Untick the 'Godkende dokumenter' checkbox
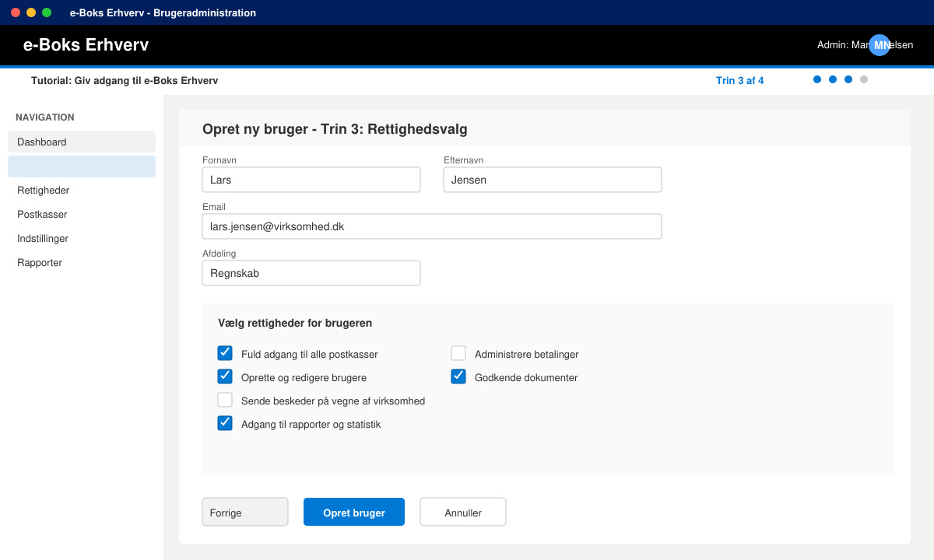934x560 pixels. [458, 376]
